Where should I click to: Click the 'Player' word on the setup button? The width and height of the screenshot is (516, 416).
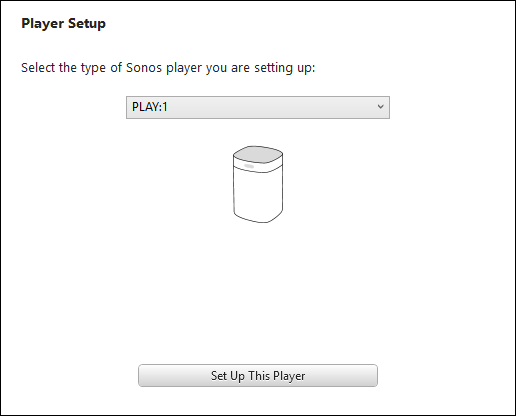(289, 376)
